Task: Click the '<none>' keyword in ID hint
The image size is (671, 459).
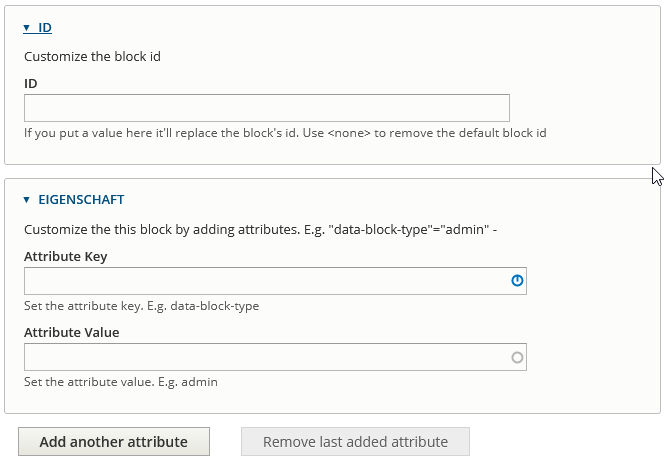Action: [x=349, y=132]
